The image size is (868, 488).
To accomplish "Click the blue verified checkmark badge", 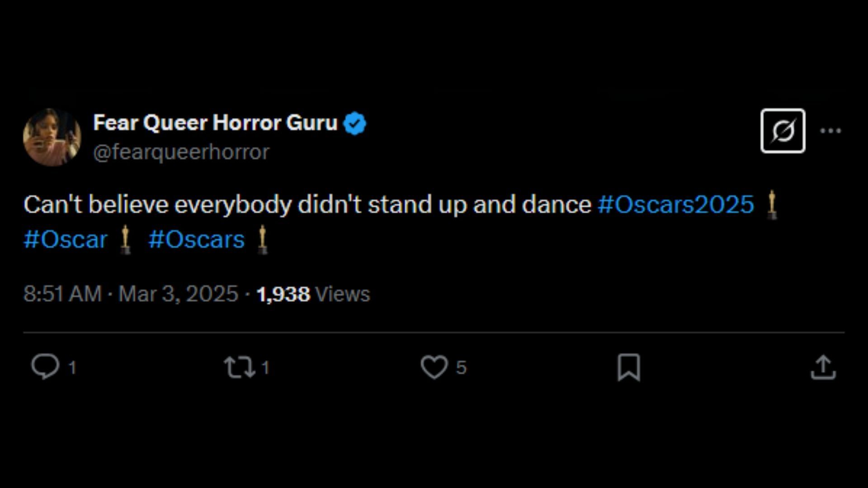I will [x=355, y=123].
